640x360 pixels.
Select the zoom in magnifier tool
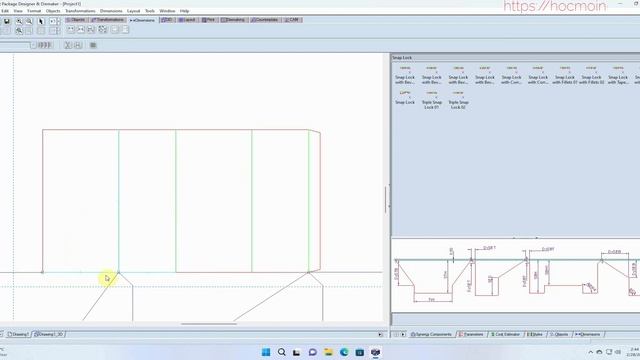(x=19, y=21)
